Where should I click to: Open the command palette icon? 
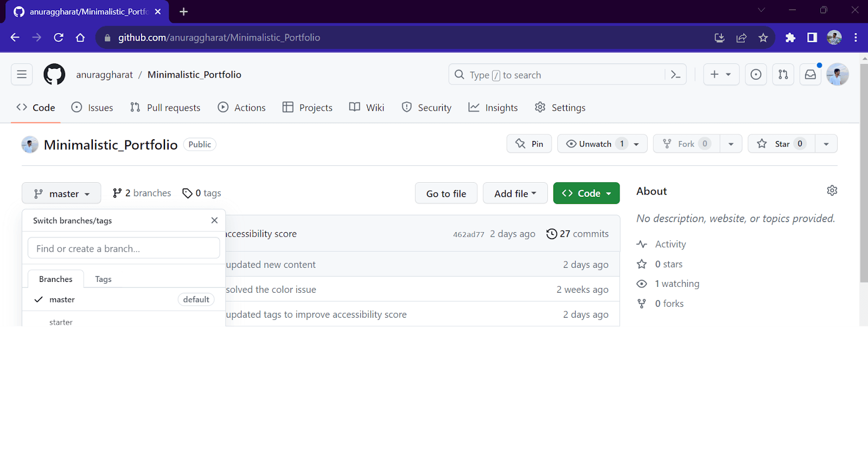[675, 75]
